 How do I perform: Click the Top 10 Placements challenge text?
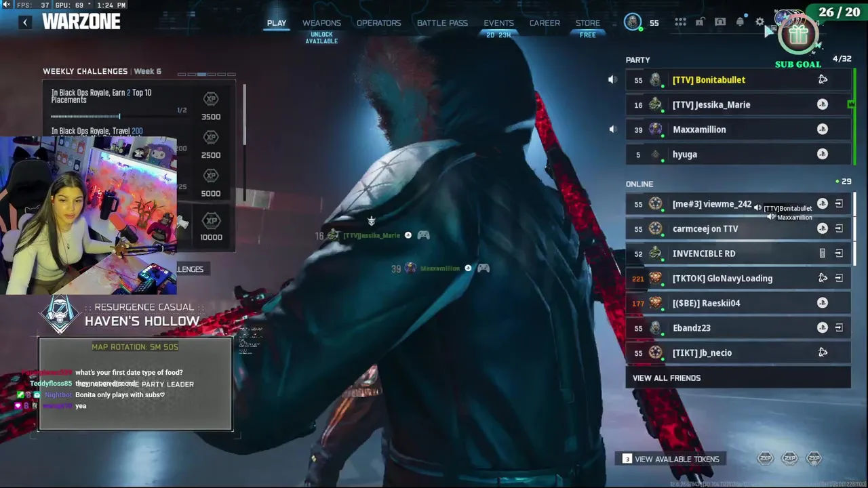pyautogui.click(x=102, y=96)
